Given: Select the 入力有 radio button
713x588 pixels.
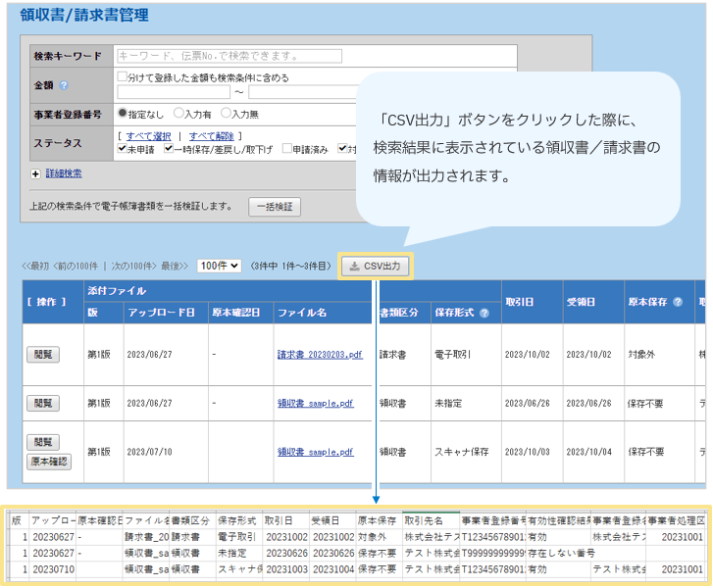Looking at the screenshot, I should 178,114.
